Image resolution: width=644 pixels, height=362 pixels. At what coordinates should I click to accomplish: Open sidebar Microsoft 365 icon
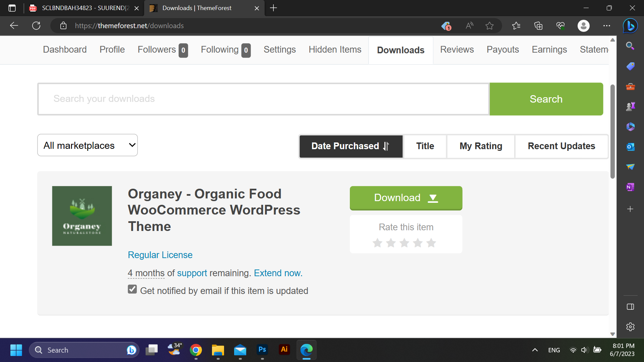(630, 127)
